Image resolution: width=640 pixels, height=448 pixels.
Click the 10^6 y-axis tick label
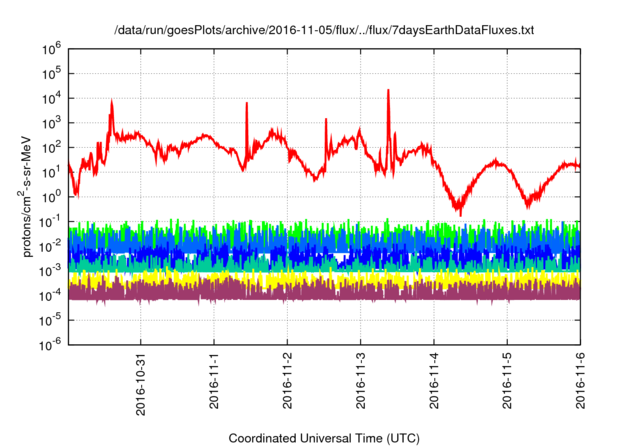(x=52, y=48)
